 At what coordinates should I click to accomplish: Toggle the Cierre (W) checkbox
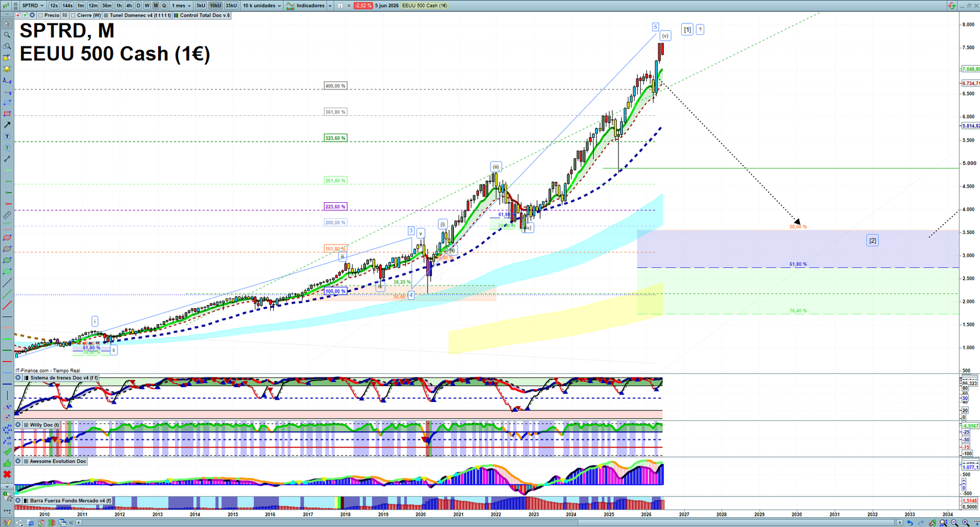coord(73,15)
